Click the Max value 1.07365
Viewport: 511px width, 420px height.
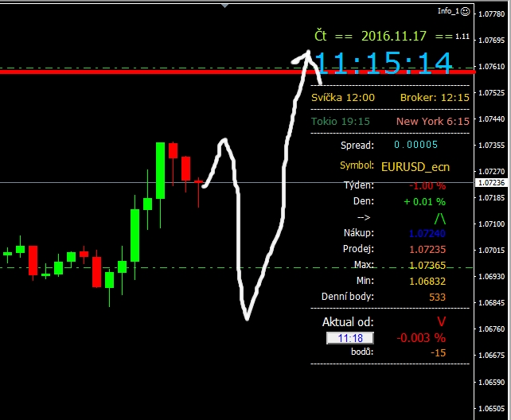(427, 266)
